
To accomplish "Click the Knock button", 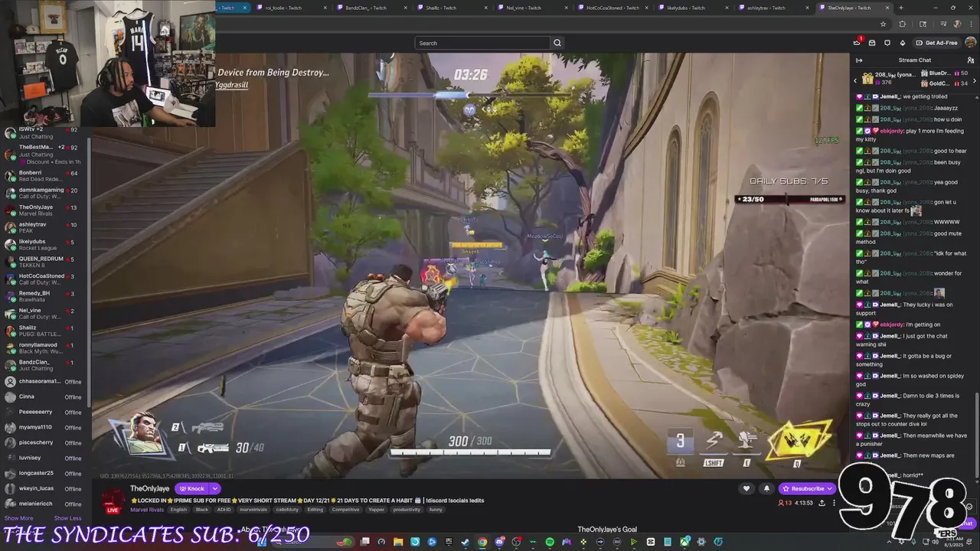I will [191, 488].
